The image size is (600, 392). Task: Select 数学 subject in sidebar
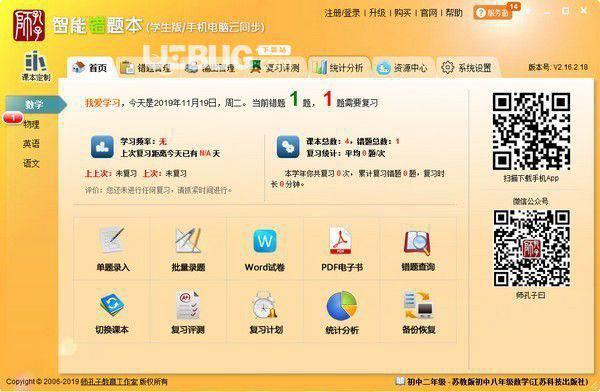click(x=34, y=105)
